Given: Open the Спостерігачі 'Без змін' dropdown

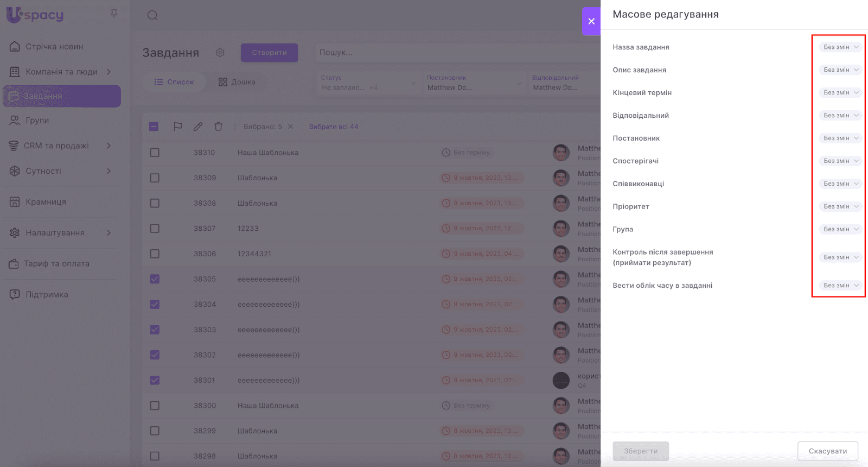Looking at the screenshot, I should pyautogui.click(x=840, y=161).
